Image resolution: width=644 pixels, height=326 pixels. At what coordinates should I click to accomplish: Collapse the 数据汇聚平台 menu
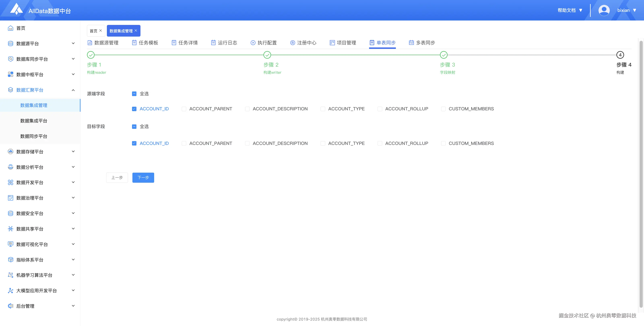pos(40,90)
